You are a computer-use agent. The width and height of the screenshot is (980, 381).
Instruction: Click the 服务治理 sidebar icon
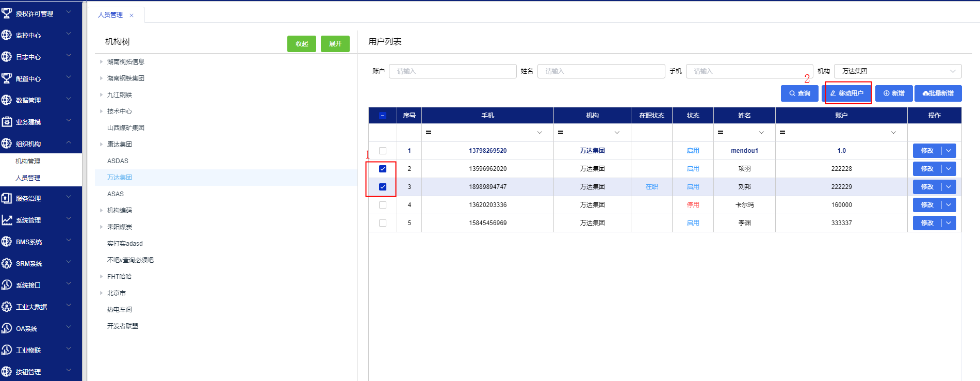tap(7, 198)
